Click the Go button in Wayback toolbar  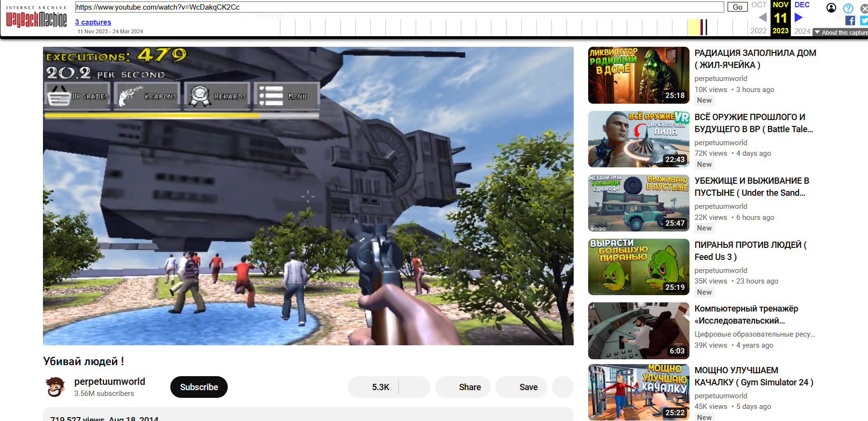pos(737,7)
